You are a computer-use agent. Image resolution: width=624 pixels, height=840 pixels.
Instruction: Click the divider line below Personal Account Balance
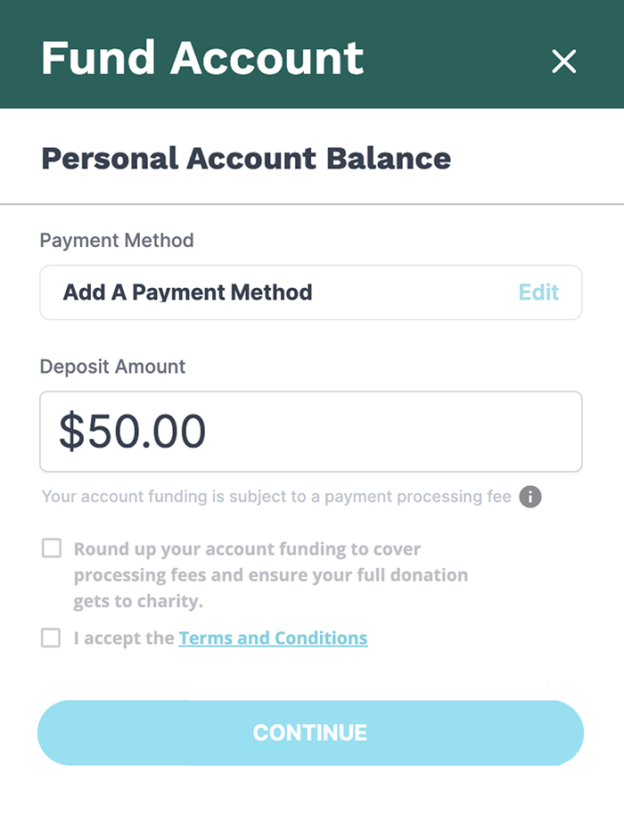tap(312, 204)
